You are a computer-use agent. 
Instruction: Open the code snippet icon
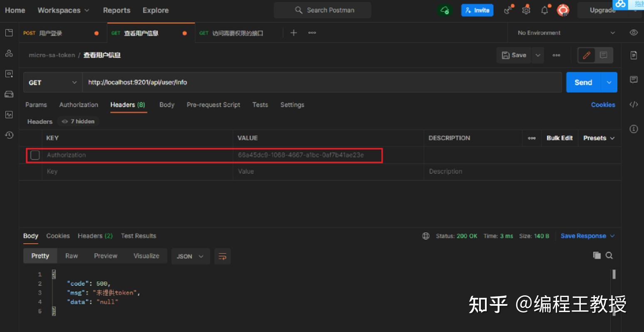tap(634, 105)
